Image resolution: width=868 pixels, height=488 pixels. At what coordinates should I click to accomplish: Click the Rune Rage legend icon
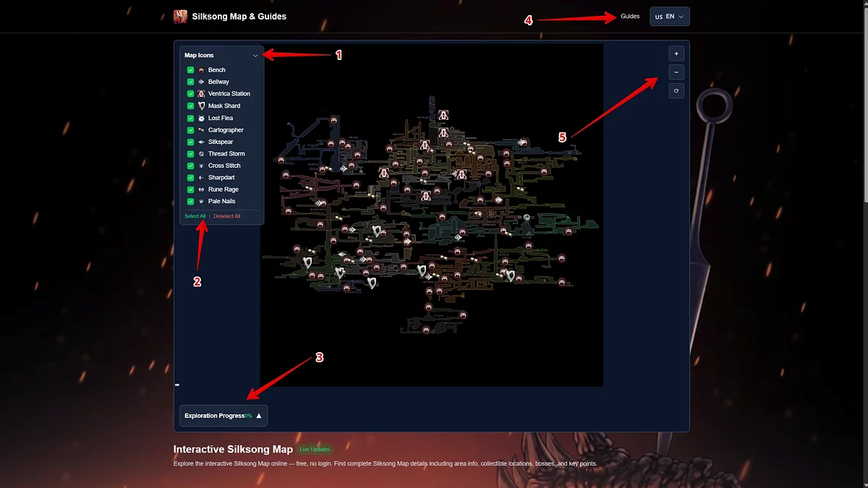click(201, 189)
